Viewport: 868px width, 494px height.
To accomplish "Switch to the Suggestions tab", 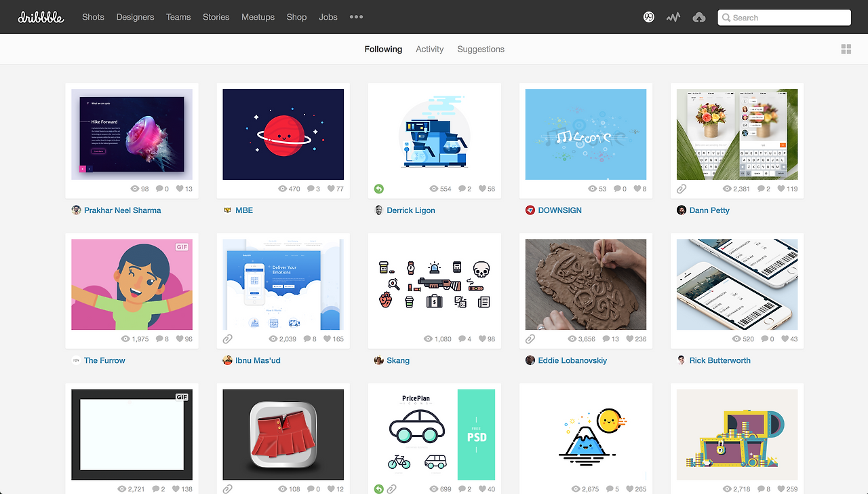I will point(481,49).
